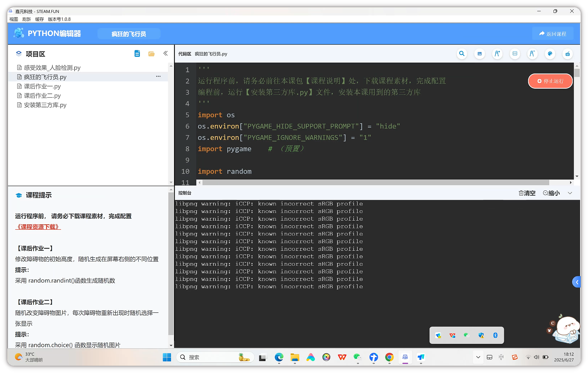Open the color palette theme icon
Image resolution: width=588 pixels, height=373 pixels.
(x=550, y=54)
